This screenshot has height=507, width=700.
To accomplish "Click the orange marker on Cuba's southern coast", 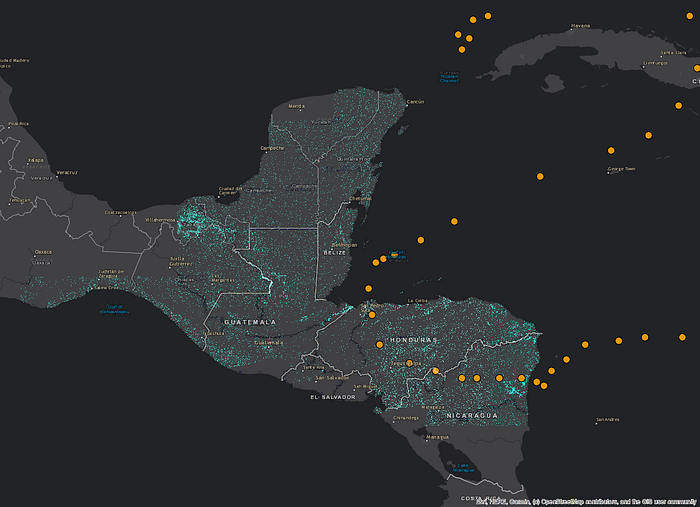I will click(x=697, y=68).
